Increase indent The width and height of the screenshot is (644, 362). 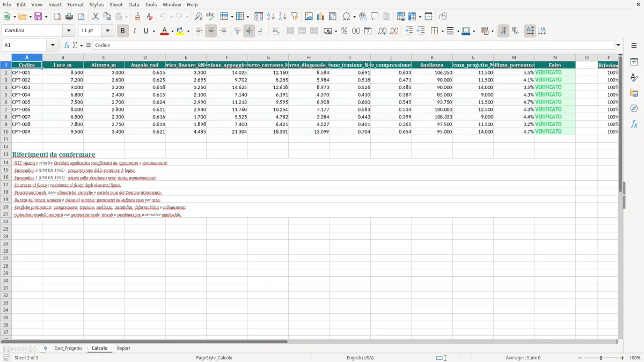coord(409,31)
